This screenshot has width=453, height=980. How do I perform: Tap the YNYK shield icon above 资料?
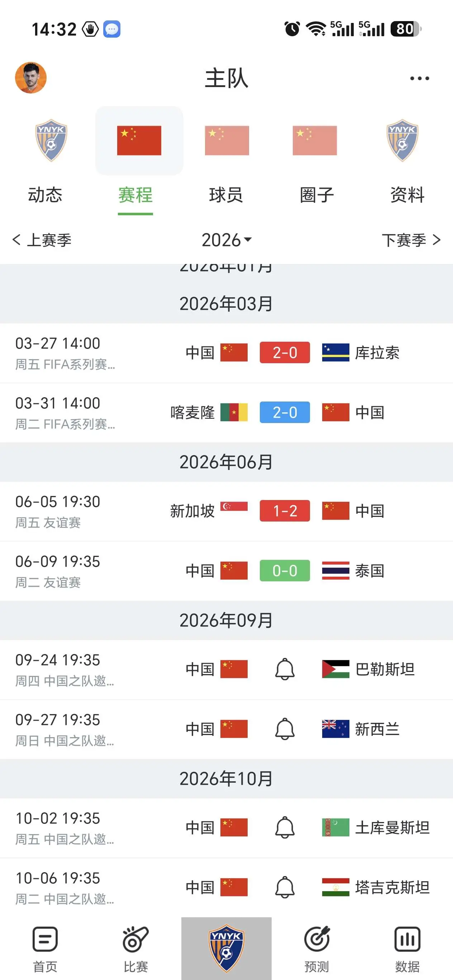click(402, 140)
